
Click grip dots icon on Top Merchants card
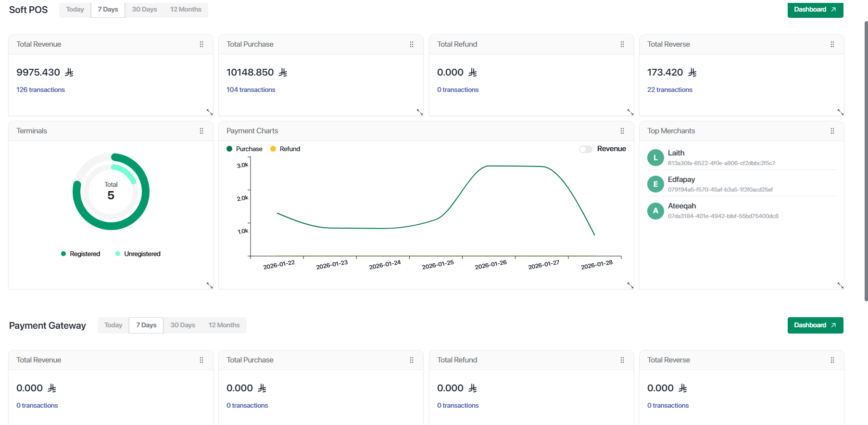click(x=832, y=131)
